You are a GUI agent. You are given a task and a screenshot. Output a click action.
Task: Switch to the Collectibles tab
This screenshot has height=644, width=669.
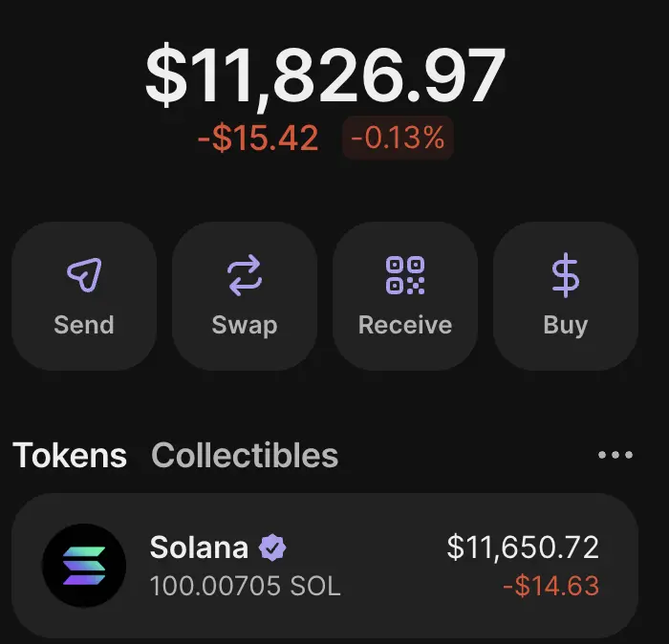(245, 455)
